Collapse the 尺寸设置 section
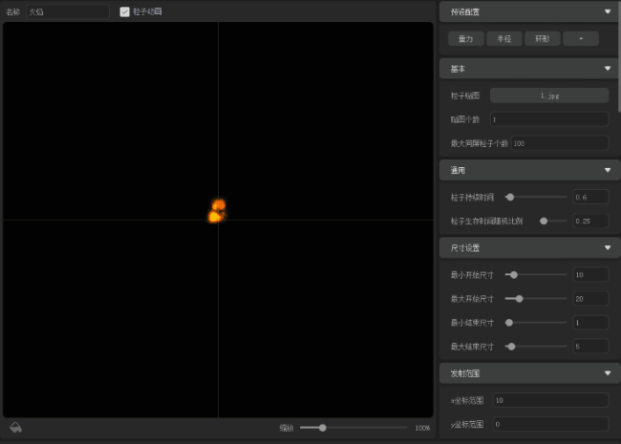Screen dimensions: 621x444 (607, 247)
